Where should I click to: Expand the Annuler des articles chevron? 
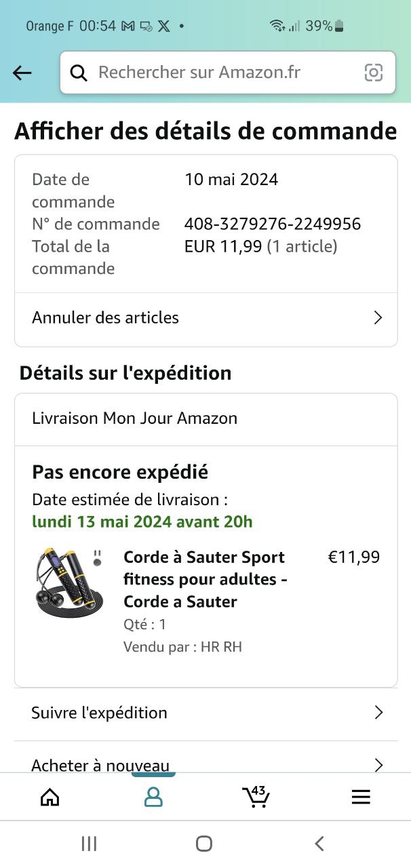[x=378, y=318]
